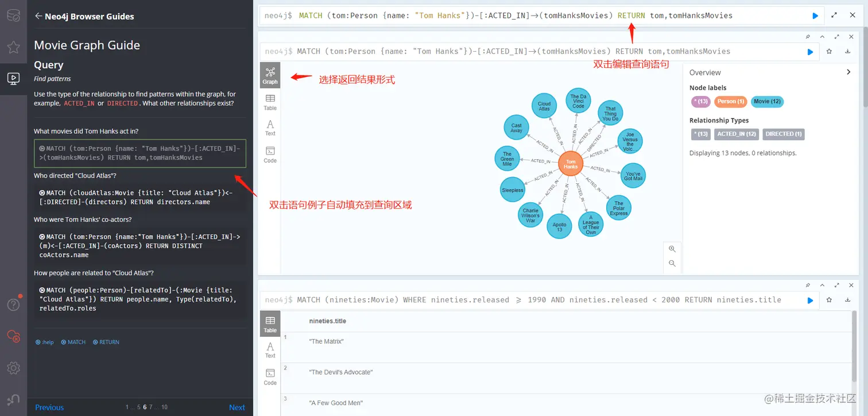Open the Database Information sidebar panel
The width and height of the screenshot is (868, 416).
(x=13, y=16)
